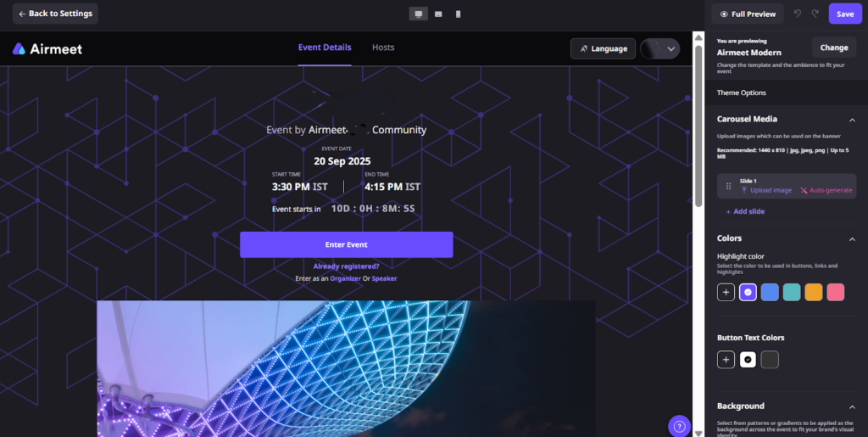The image size is (868, 437).
Task: Open the Event Details tab
Action: 325,48
